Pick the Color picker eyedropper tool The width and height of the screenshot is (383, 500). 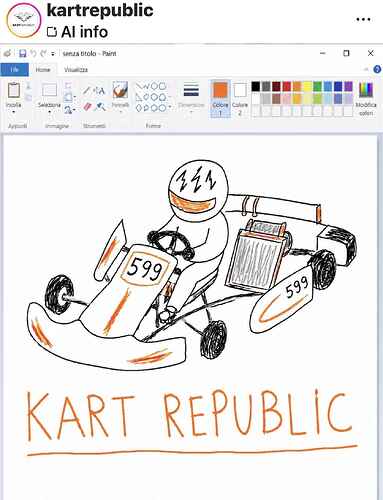100,107
